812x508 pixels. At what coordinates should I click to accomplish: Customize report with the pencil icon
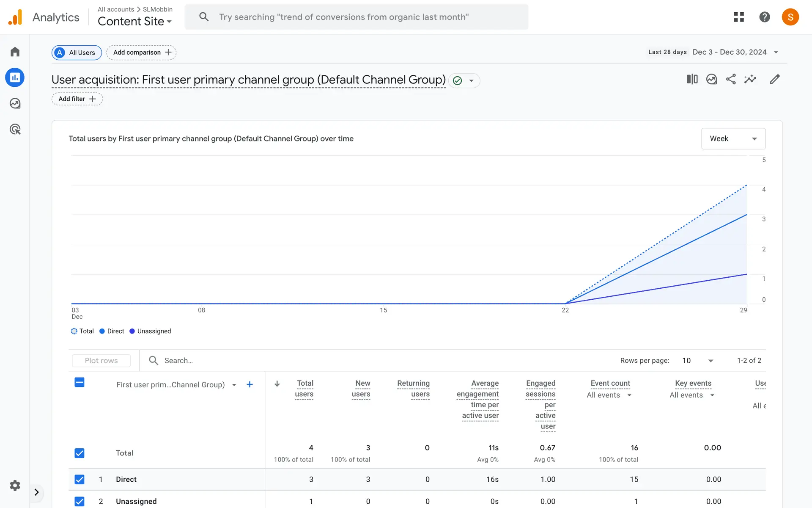(x=774, y=79)
